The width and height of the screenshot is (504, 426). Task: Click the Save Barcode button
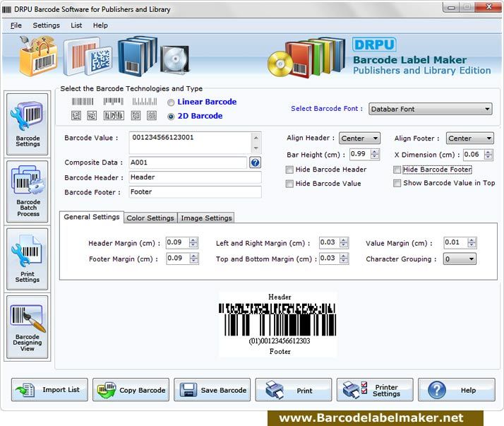point(212,390)
